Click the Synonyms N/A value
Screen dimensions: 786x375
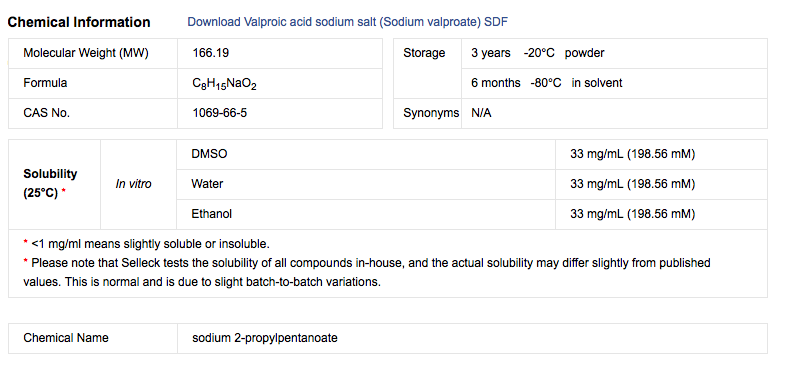481,113
